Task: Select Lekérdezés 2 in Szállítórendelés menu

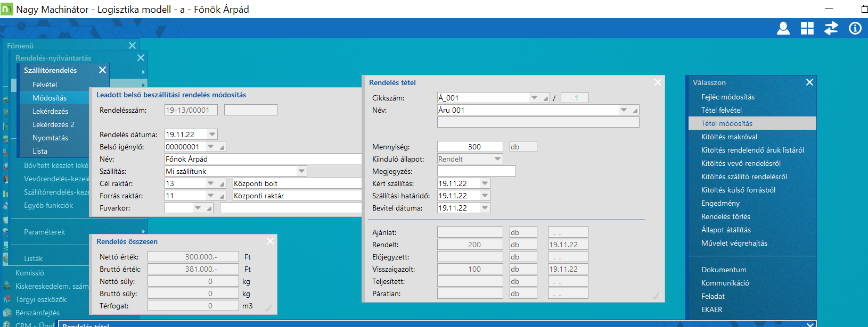Action: (53, 124)
